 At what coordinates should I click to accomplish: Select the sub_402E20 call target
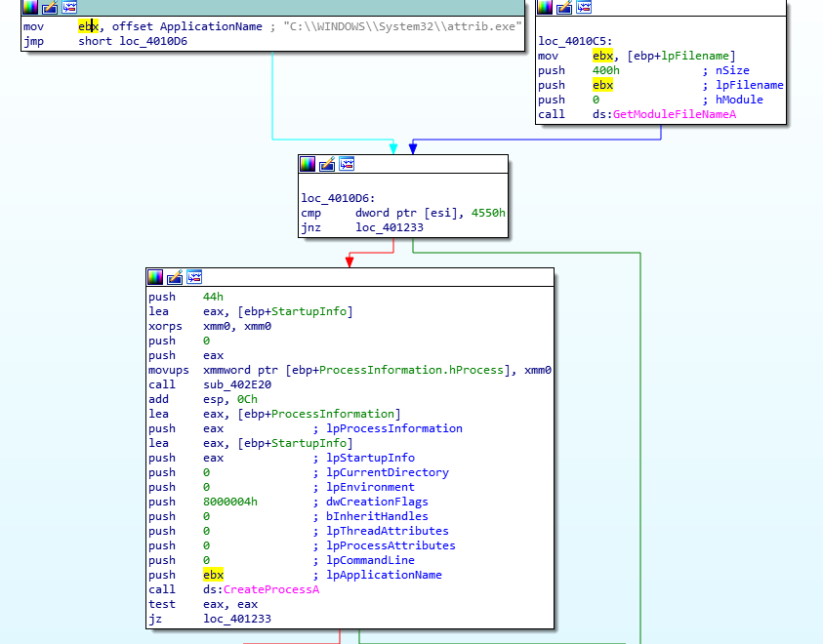(236, 384)
